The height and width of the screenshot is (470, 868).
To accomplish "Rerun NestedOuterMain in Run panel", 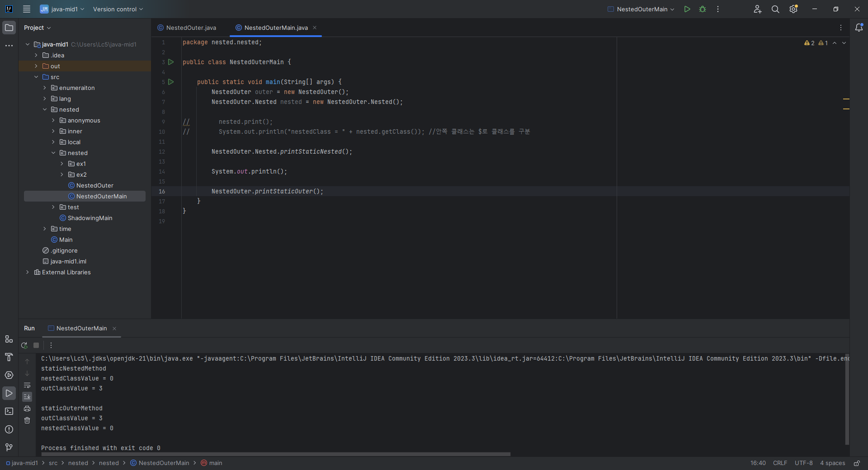I will point(24,345).
